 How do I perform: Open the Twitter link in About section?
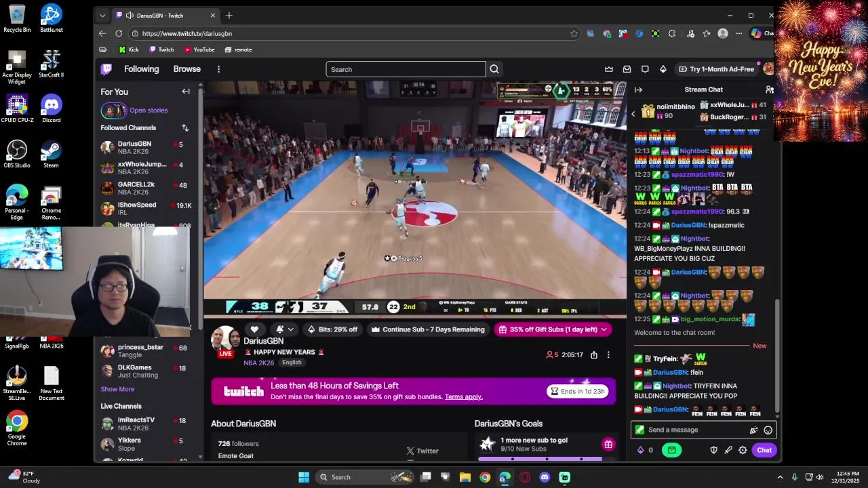pos(422,451)
